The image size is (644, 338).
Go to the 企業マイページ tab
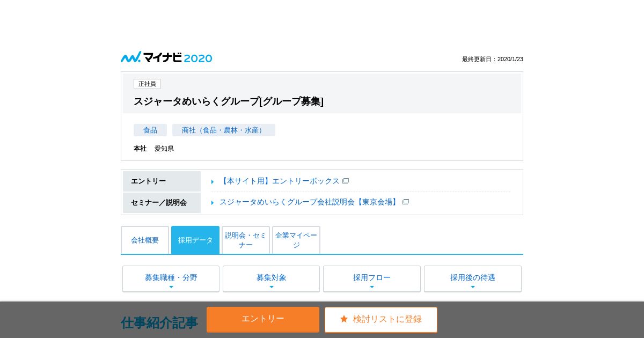[296, 240]
